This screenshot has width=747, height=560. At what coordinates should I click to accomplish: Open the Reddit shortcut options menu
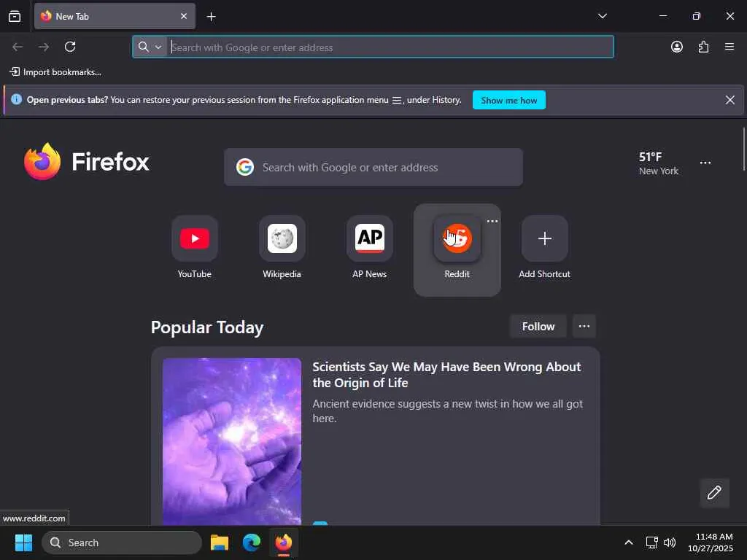point(492,221)
